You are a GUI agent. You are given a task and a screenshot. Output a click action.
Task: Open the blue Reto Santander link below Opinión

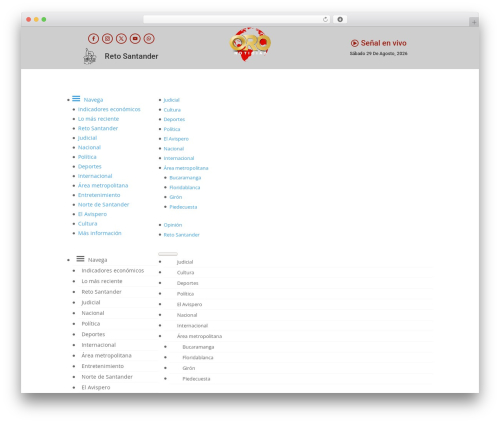181,235
